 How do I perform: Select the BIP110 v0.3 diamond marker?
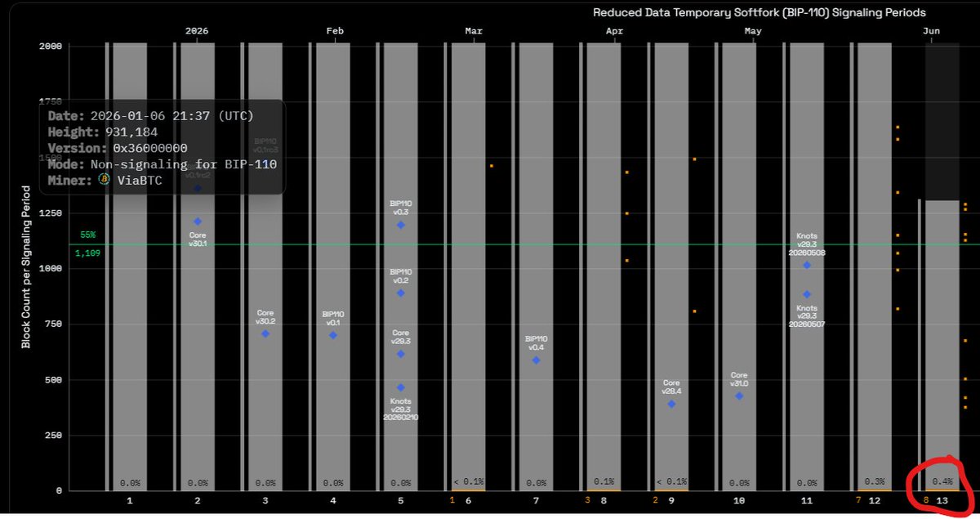pyautogui.click(x=401, y=225)
